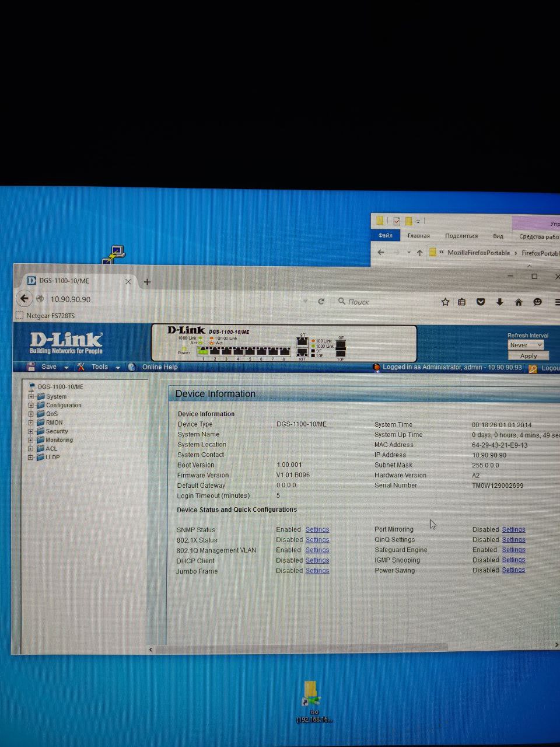Screen dimensions: 560x747
Task: Open IGMP Snooping Settings link
Action: [513, 560]
